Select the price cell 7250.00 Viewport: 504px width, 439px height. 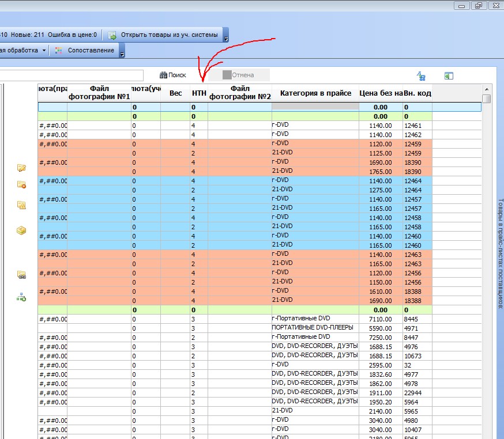coord(381,338)
